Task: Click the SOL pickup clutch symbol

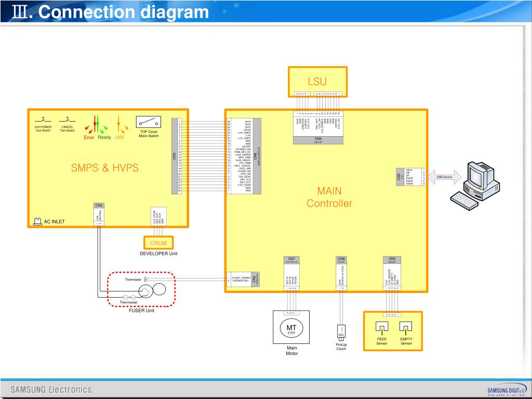Action: (x=341, y=332)
